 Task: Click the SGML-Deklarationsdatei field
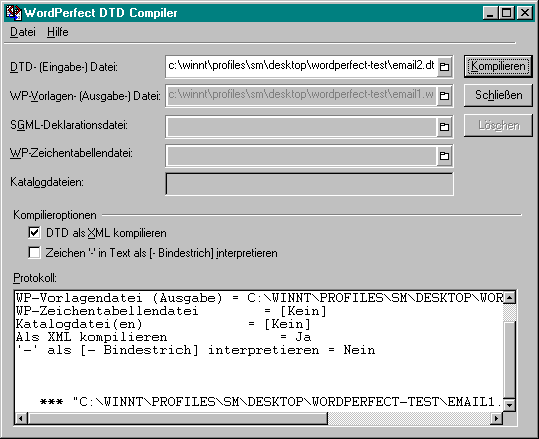pos(302,127)
